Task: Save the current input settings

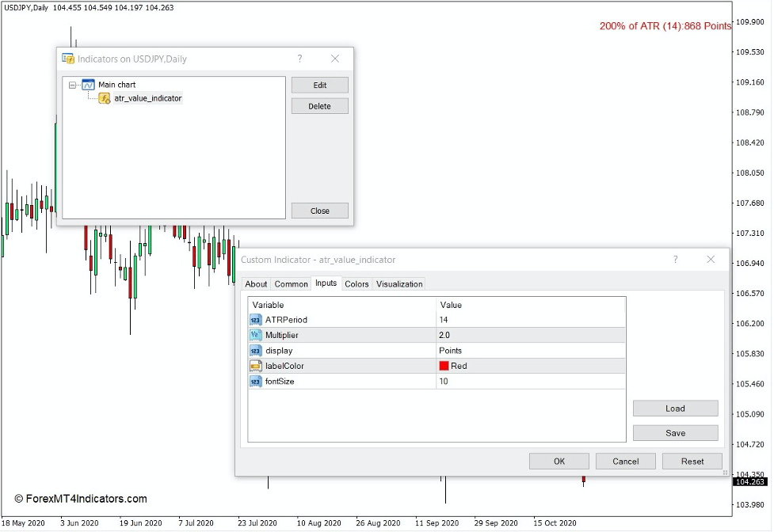Action: tap(674, 432)
